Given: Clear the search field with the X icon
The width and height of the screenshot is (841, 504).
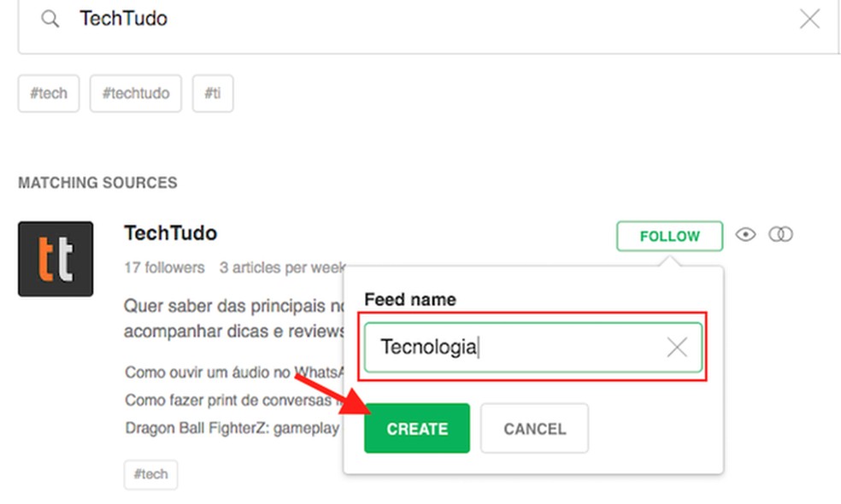Looking at the screenshot, I should click(809, 18).
